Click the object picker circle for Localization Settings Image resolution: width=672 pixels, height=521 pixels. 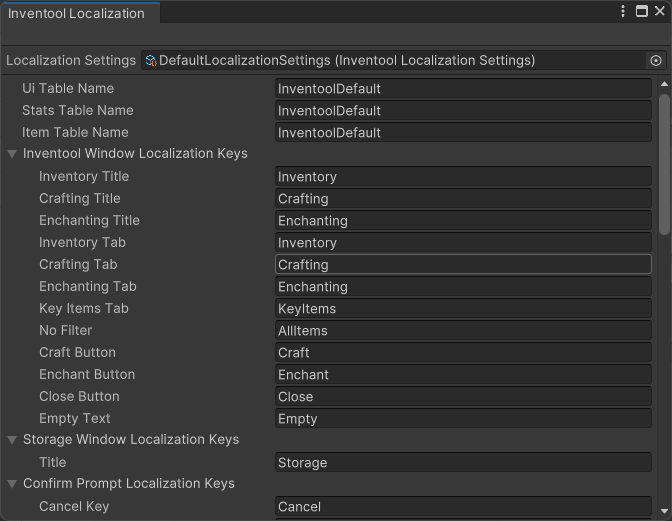click(656, 61)
